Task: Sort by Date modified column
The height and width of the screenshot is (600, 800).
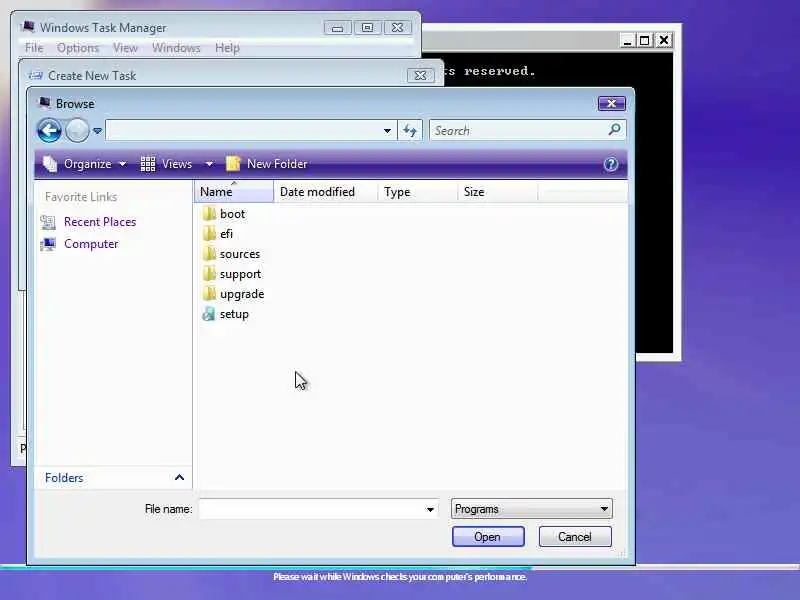Action: 326,192
